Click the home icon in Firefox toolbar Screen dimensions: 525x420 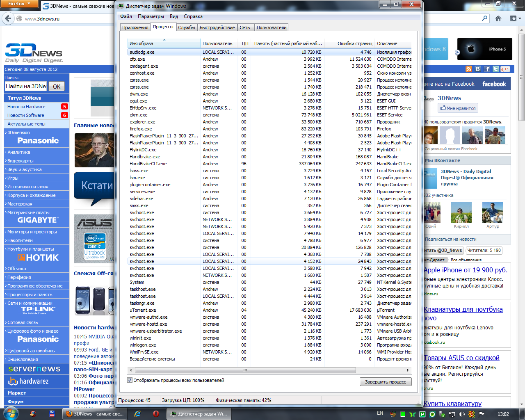point(498,18)
